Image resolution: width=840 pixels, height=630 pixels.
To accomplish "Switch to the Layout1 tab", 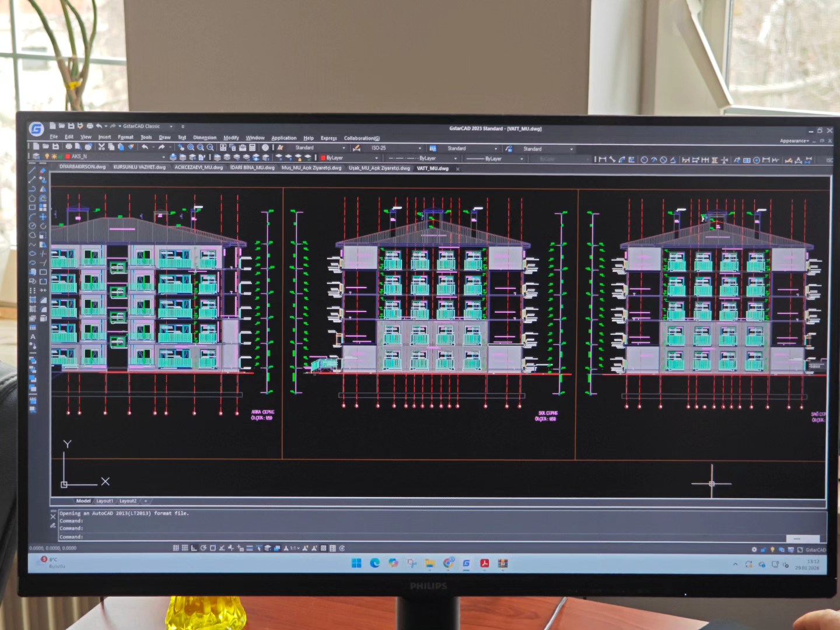I will click(104, 501).
